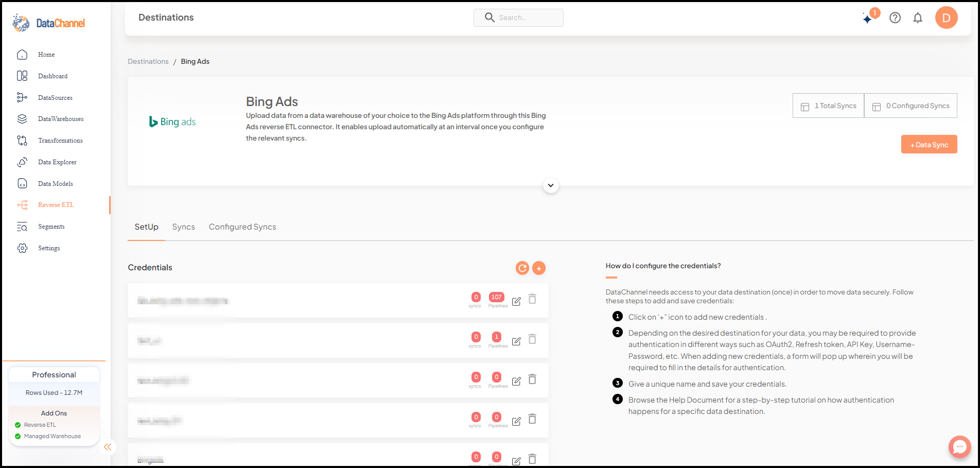980x468 pixels.
Task: Click the Search field in the header
Action: pyautogui.click(x=518, y=18)
